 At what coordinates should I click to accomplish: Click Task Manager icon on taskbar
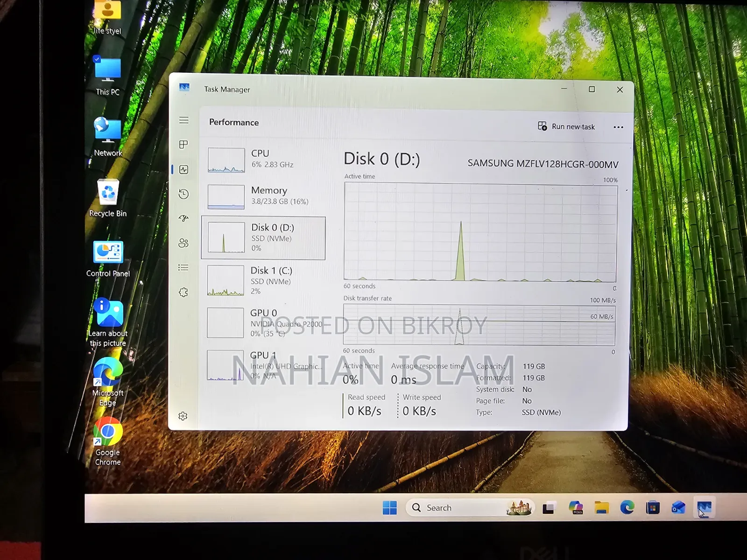coord(704,508)
